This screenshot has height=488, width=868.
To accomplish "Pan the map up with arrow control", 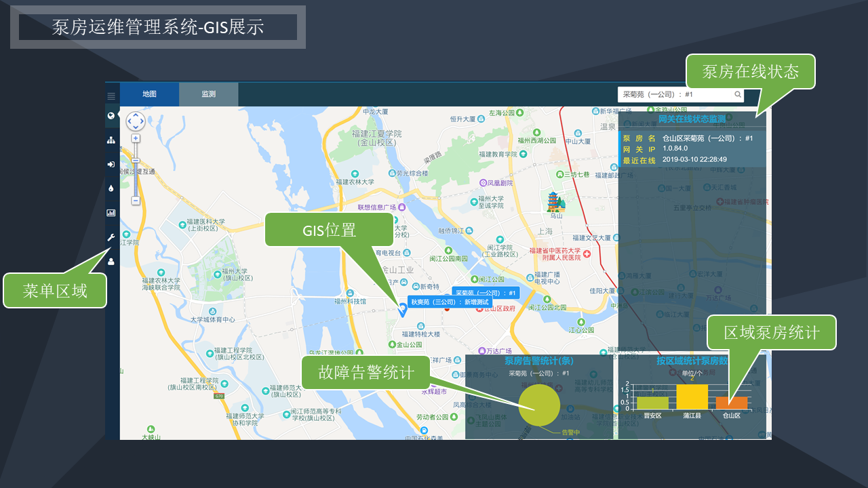I will [136, 115].
